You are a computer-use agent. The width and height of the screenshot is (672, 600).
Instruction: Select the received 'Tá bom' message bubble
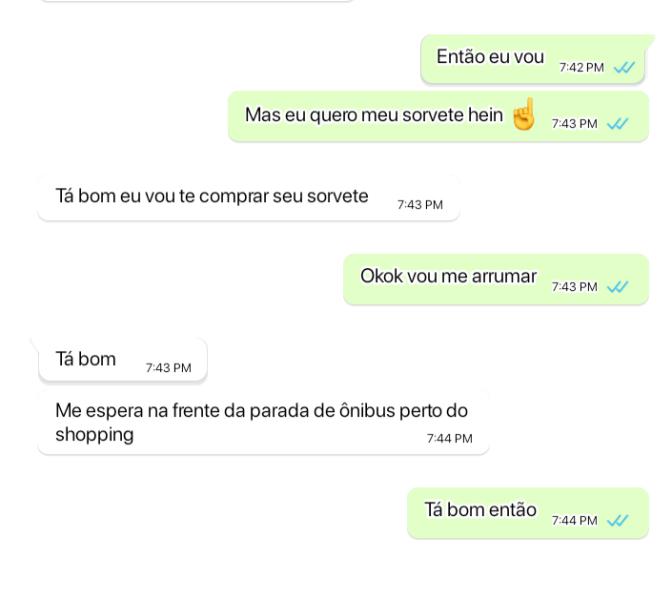pyautogui.click(x=86, y=360)
